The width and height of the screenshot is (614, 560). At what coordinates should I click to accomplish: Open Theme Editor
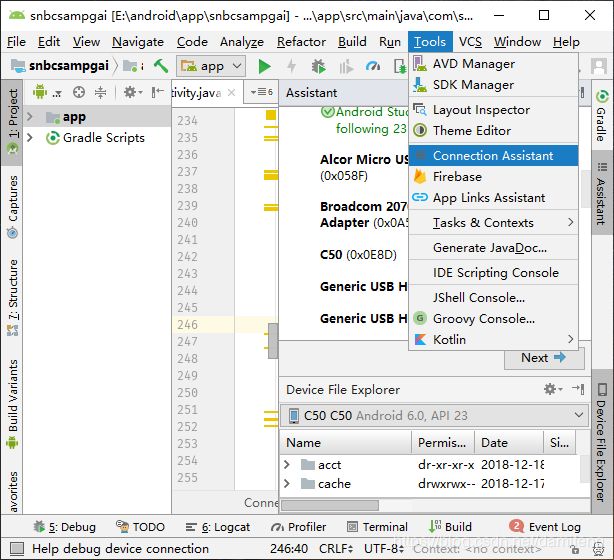click(493, 131)
